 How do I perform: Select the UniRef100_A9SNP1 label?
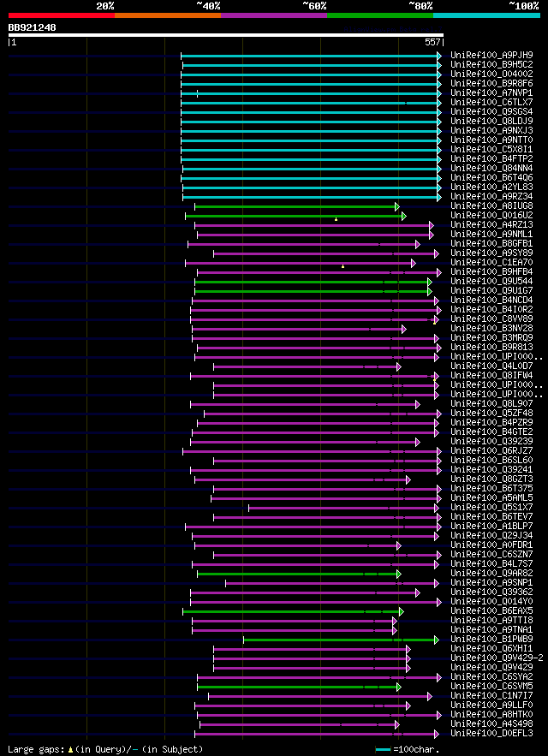coord(491,583)
